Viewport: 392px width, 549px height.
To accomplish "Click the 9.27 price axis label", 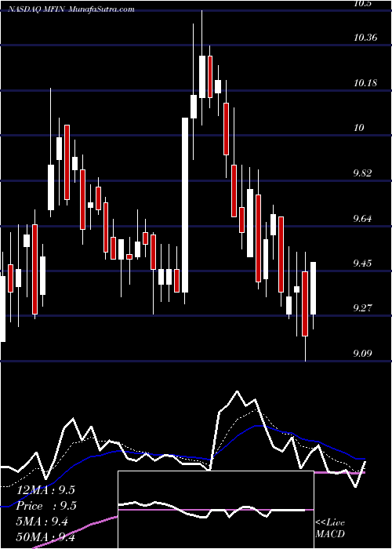I will (x=362, y=308).
